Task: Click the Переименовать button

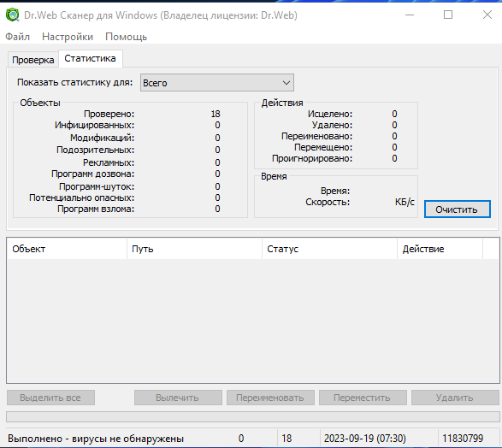Action: point(270,398)
